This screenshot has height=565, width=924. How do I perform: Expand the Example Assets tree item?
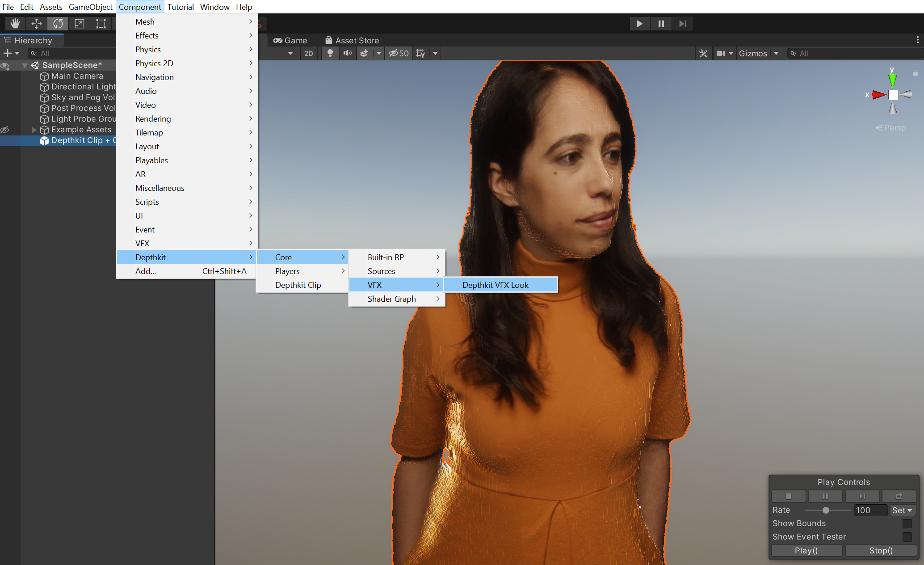[34, 130]
